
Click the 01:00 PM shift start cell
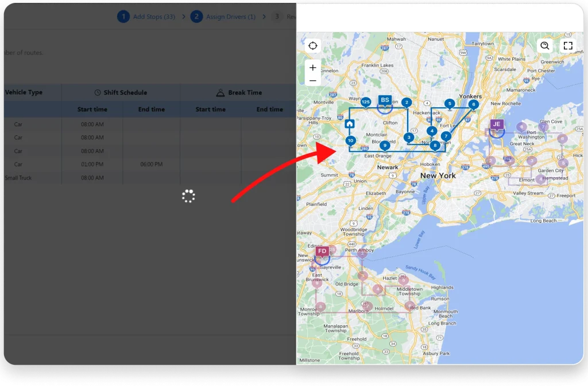92,165
